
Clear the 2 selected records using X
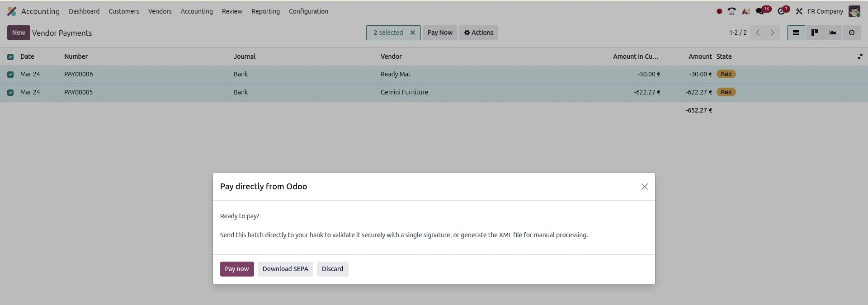(x=412, y=33)
